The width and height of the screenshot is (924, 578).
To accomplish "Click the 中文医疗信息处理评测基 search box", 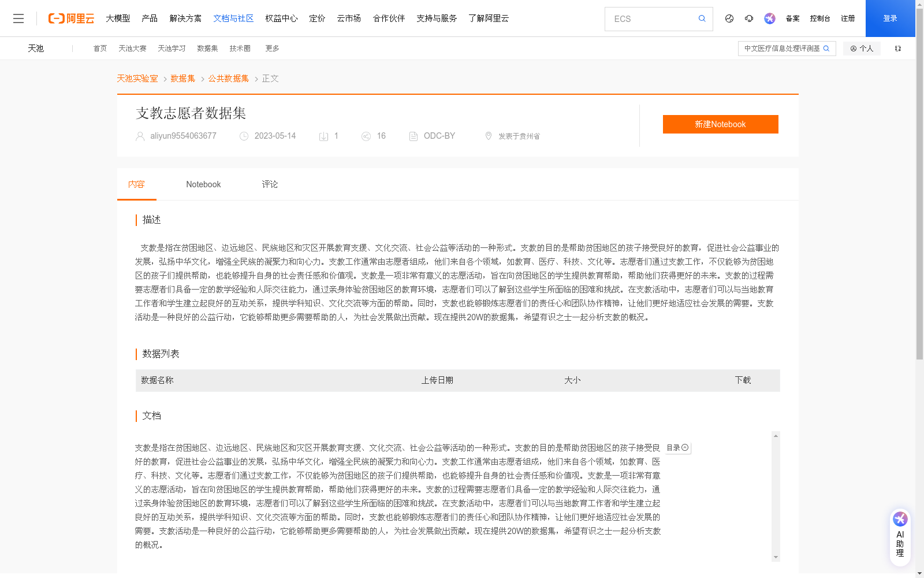I will click(787, 49).
